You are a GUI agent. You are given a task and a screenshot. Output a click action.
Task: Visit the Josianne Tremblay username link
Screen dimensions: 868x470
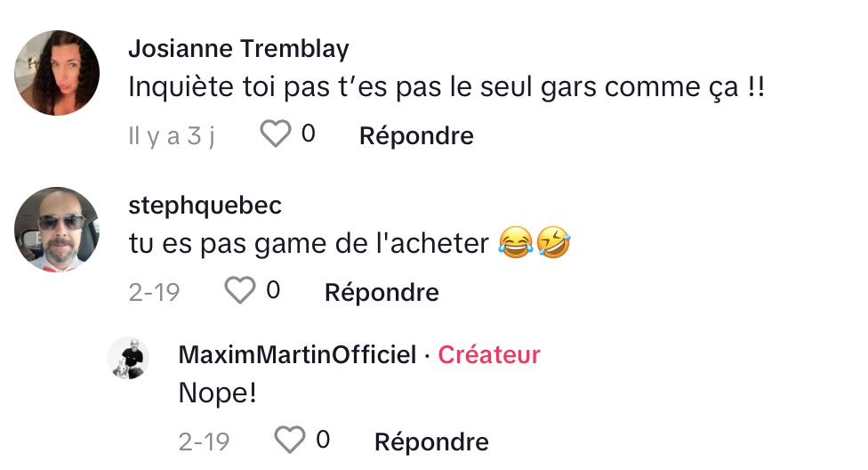[238, 49]
